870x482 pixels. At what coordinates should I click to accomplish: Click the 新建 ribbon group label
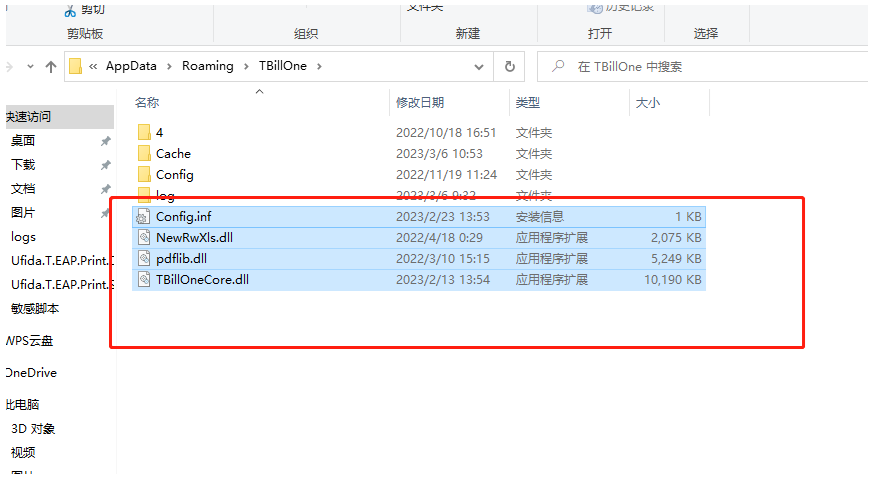[468, 34]
